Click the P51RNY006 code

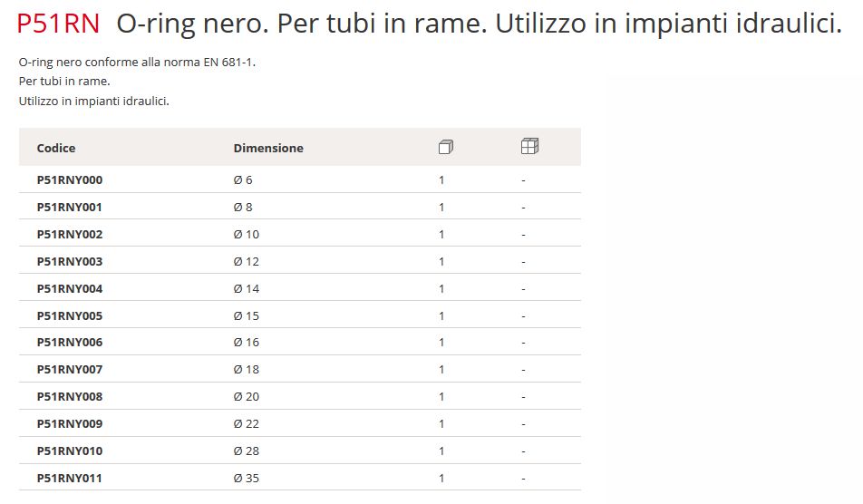click(70, 342)
